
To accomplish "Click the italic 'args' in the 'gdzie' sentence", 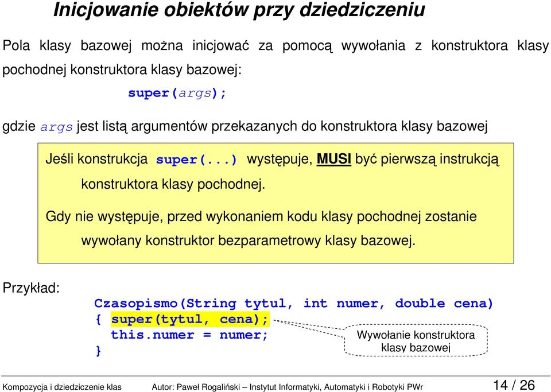I will (57, 127).
